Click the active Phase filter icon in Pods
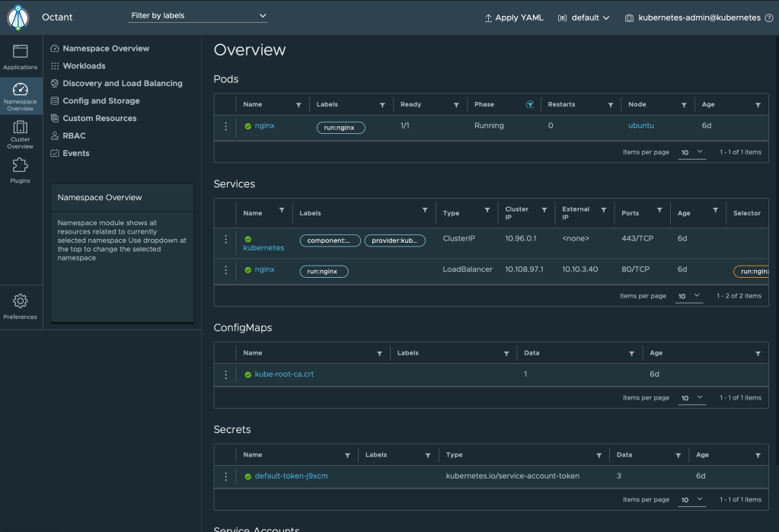This screenshot has height=532, width=779. (530, 105)
